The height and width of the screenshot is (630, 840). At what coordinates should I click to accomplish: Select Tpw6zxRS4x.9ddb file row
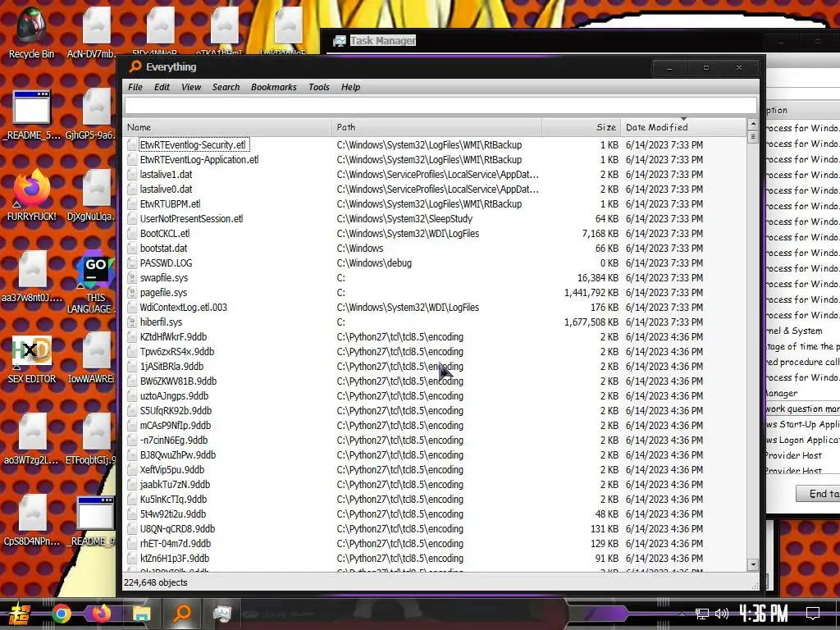coord(435,352)
